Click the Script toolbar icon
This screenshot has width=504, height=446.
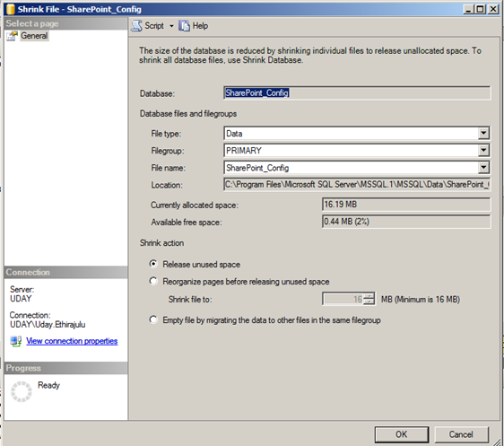click(137, 26)
